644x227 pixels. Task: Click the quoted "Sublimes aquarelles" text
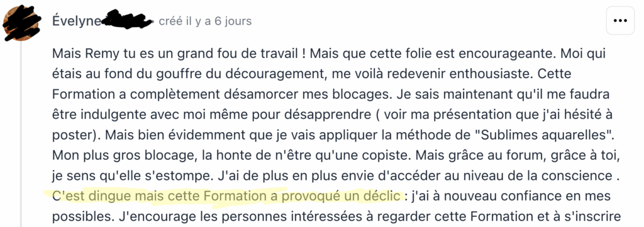click(539, 135)
